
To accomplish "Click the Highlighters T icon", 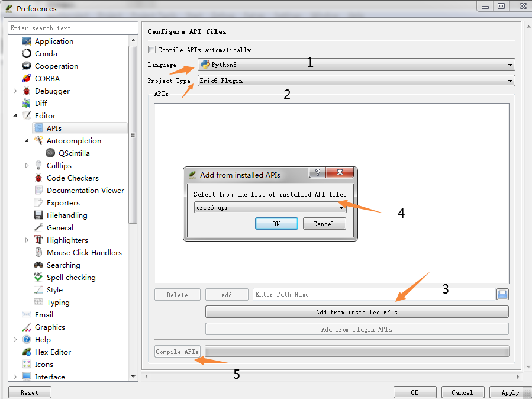I will (38, 240).
